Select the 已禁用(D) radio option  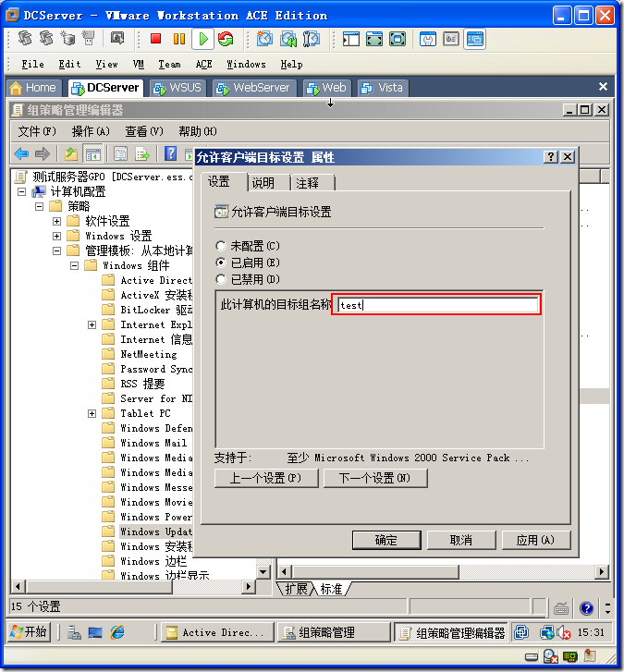221,279
